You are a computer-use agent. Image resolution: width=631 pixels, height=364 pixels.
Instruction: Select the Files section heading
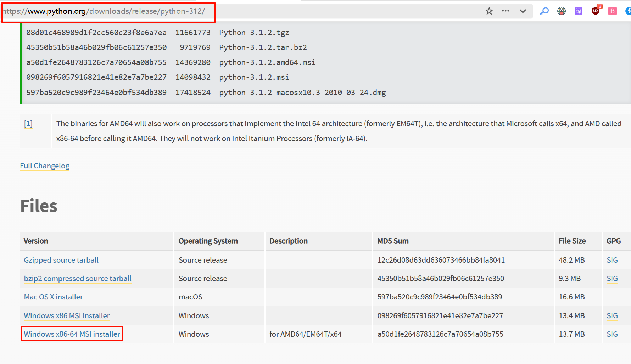click(39, 206)
